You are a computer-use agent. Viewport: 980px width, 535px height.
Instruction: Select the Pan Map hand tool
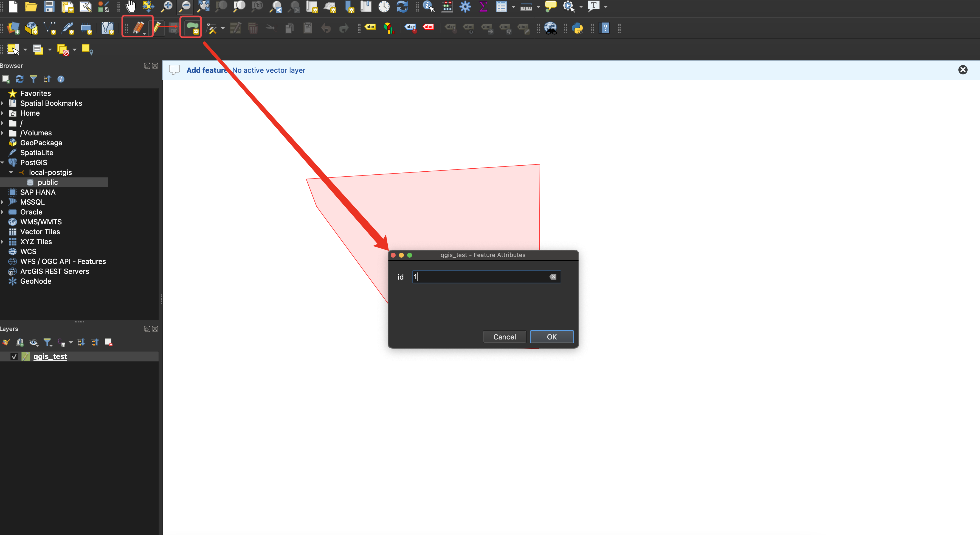[x=131, y=6]
